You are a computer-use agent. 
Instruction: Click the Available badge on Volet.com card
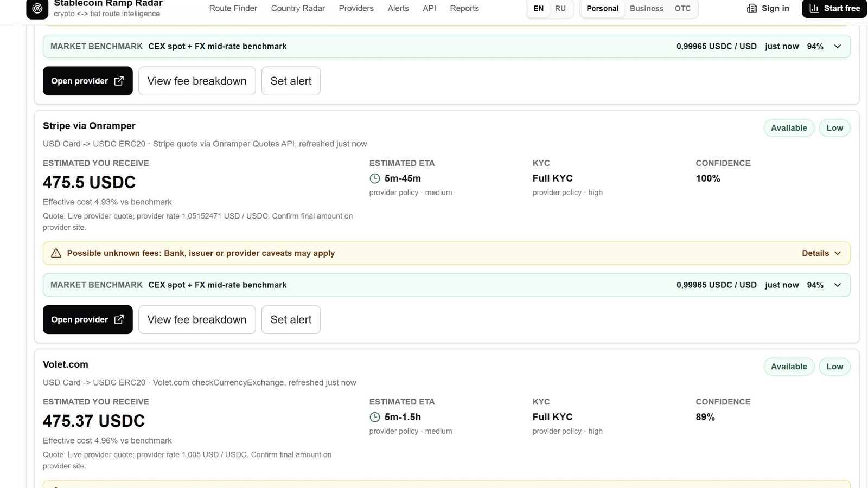(x=789, y=367)
